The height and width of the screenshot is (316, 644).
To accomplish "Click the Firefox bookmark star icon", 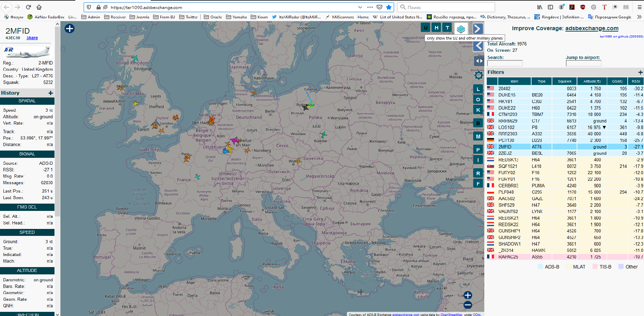I will [389, 7].
